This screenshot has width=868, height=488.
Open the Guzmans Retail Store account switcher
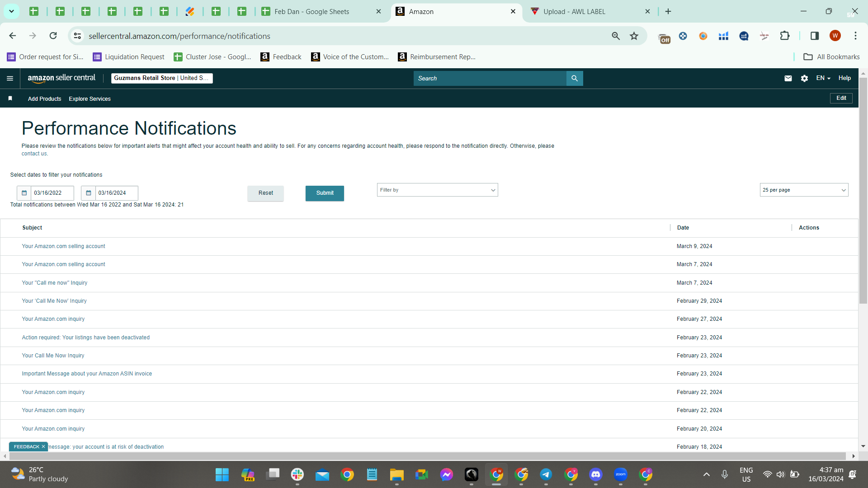[x=162, y=78]
